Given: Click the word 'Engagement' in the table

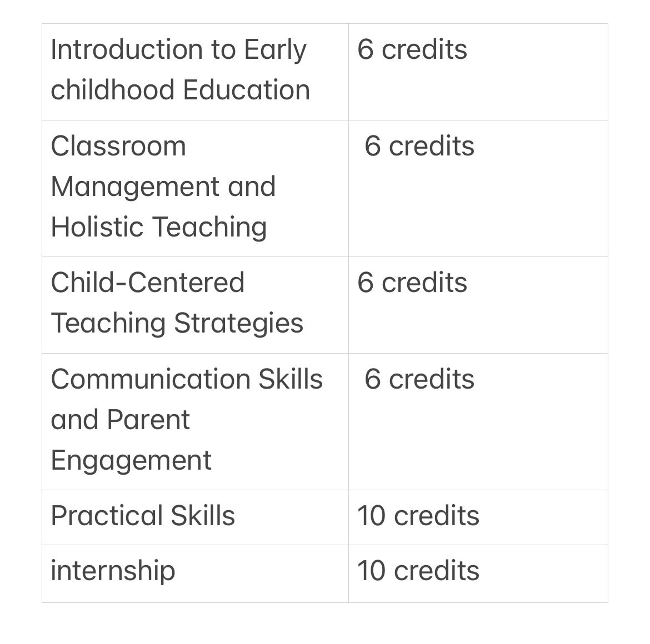Looking at the screenshot, I should (131, 460).
